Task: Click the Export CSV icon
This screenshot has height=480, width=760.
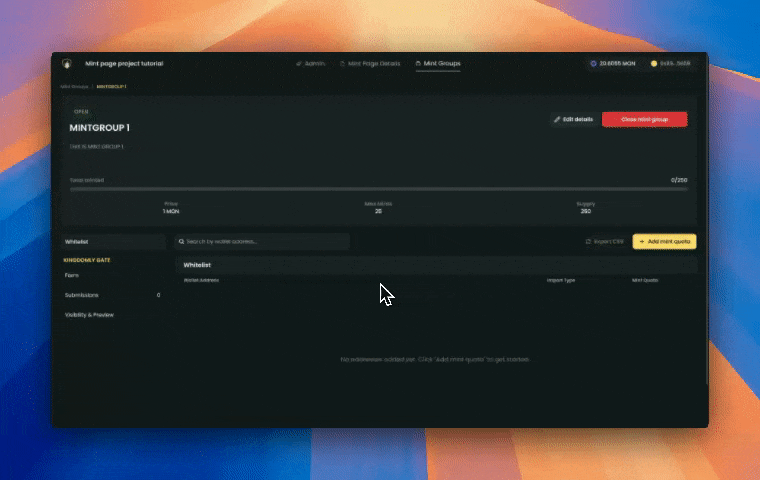Action: [x=588, y=241]
